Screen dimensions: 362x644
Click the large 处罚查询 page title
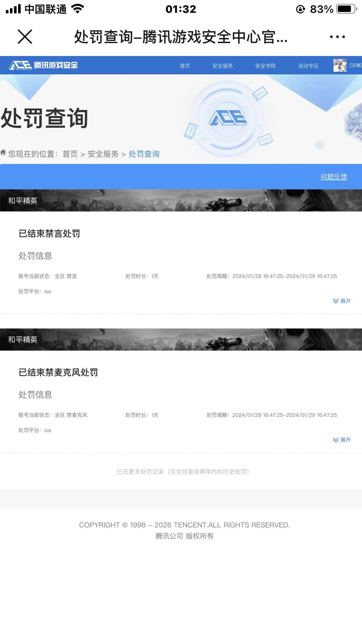point(44,118)
